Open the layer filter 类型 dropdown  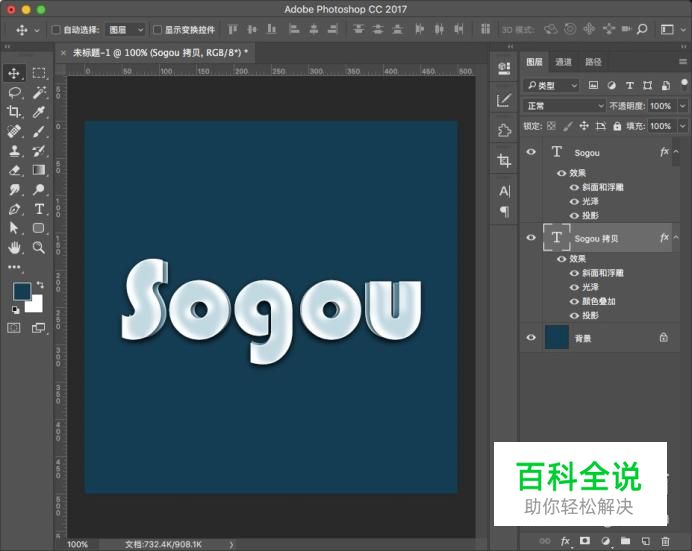[551, 85]
